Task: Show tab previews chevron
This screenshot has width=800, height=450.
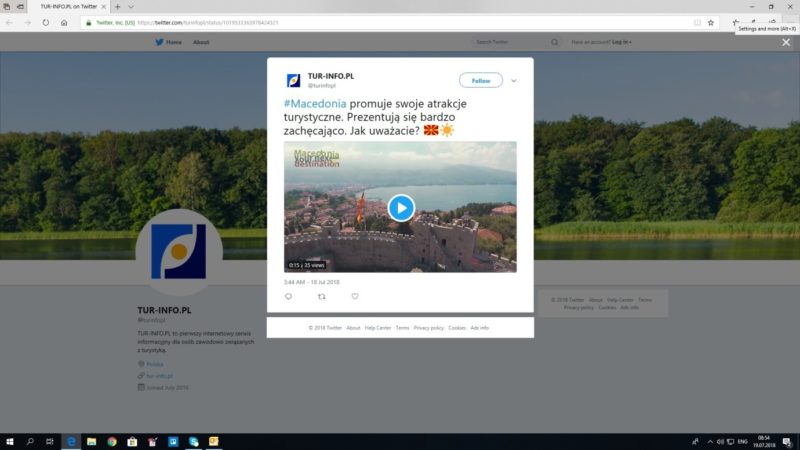Action: [131, 7]
